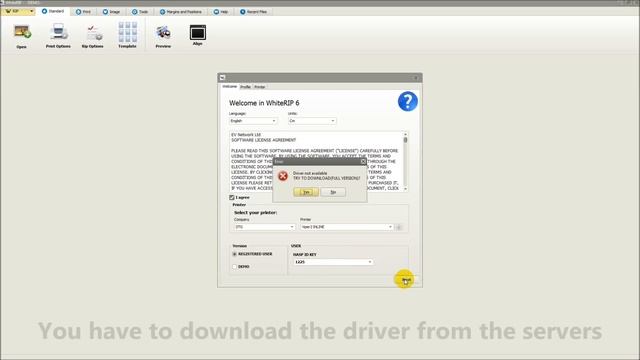Screen dimensions: 640x360
Task: Open an image with the Open icon
Action: click(22, 36)
